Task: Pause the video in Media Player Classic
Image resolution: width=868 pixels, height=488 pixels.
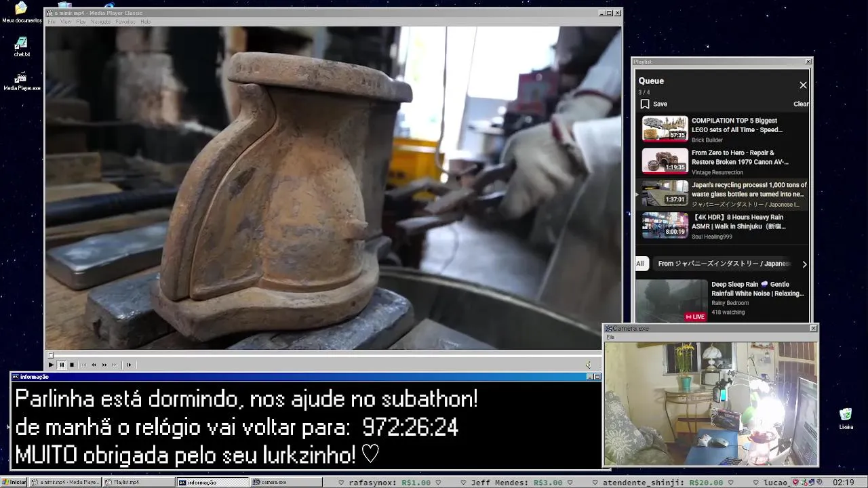Action: [x=61, y=365]
